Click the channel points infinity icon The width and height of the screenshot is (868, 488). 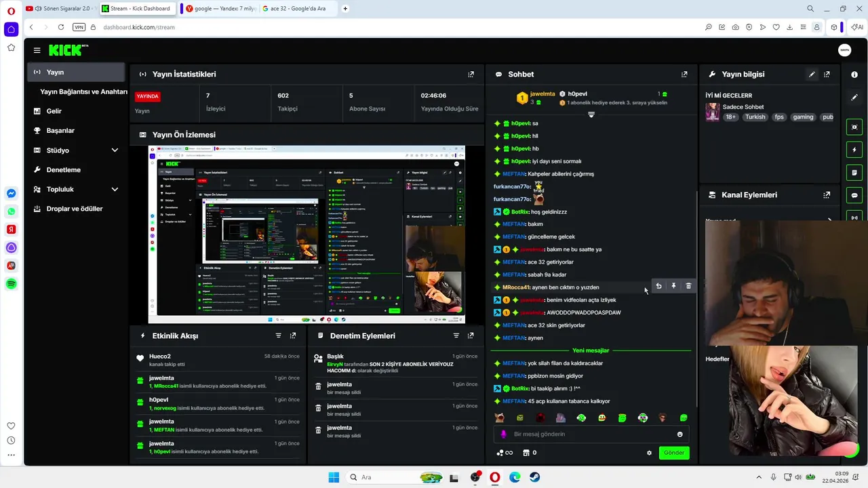click(x=505, y=453)
